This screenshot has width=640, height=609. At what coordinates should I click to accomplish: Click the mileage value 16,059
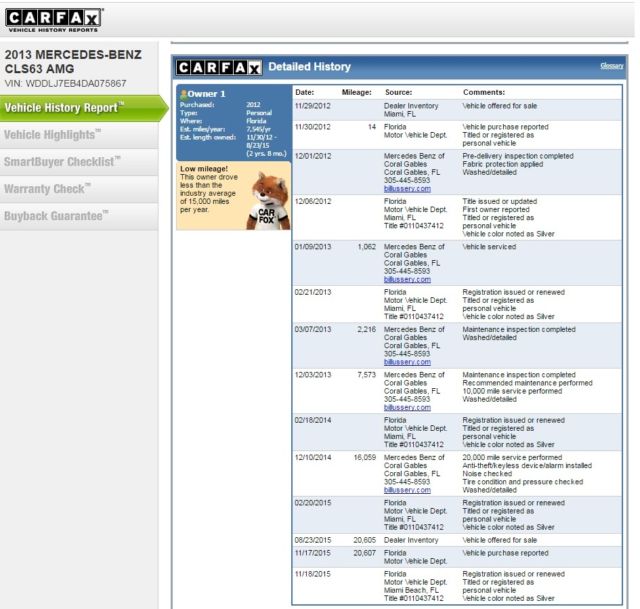point(364,457)
